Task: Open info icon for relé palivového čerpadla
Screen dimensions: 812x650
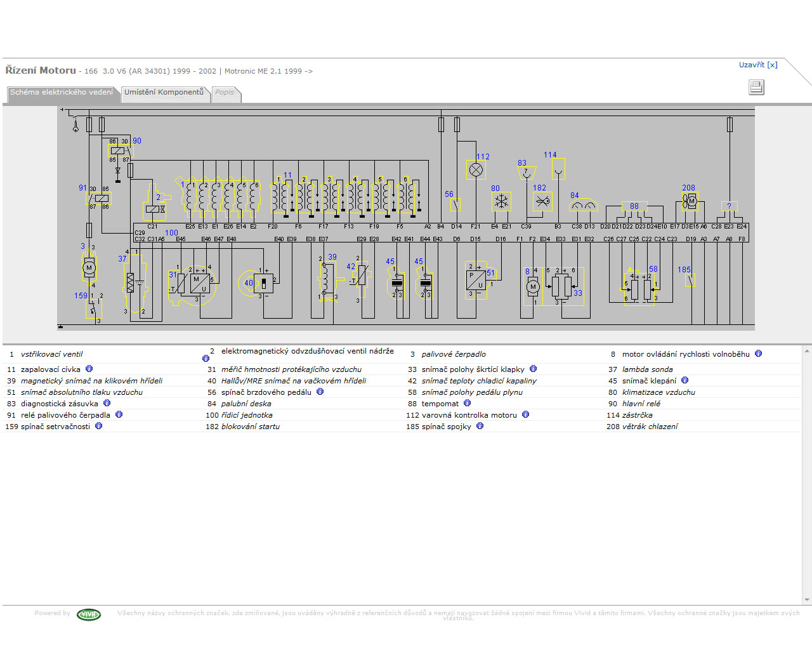Action: [119, 415]
